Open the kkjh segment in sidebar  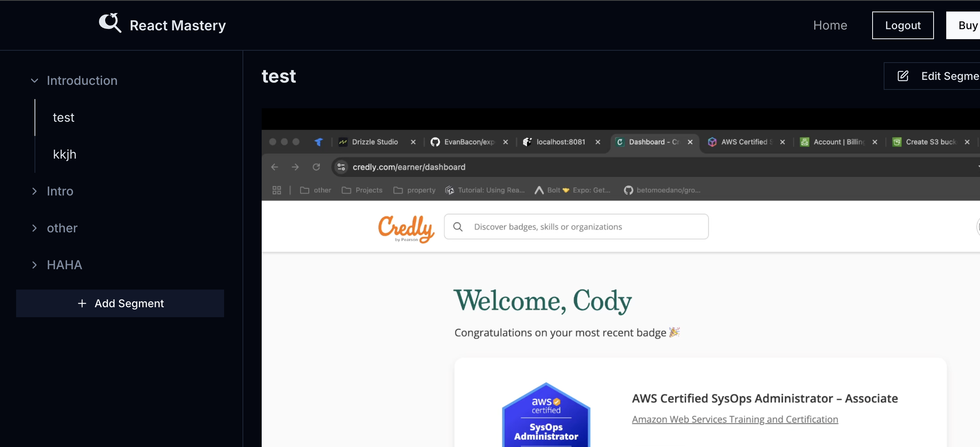click(x=65, y=154)
